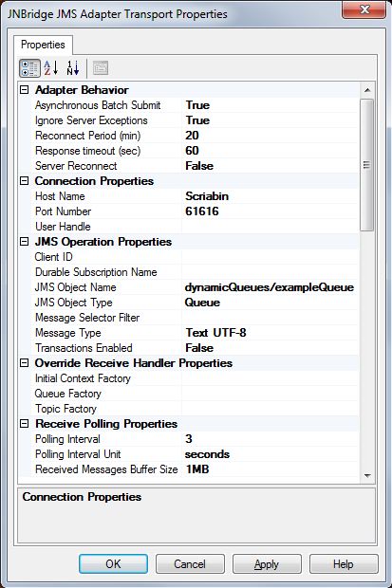Viewport: 392px width, 588px height.
Task: Collapse the Adapter Behavior section
Action: pos(25,90)
